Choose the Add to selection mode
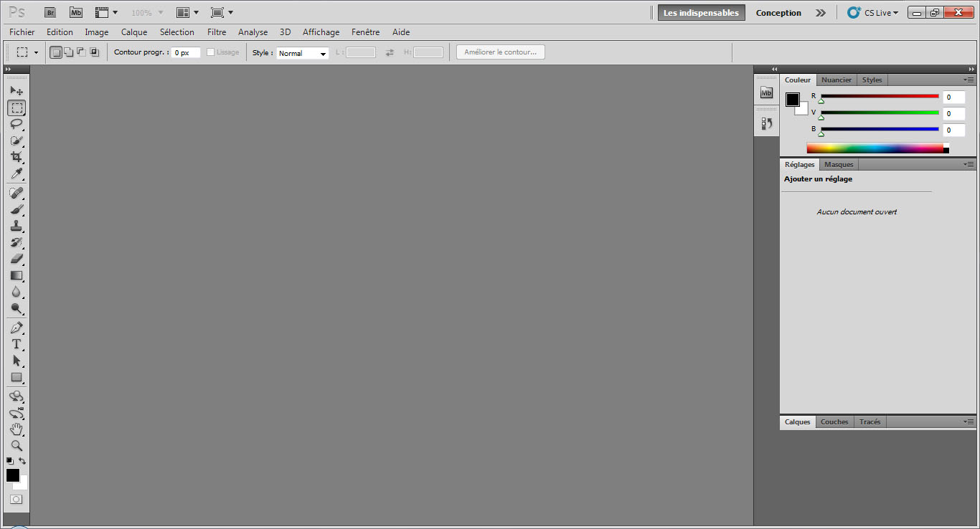The image size is (980, 529). click(68, 52)
